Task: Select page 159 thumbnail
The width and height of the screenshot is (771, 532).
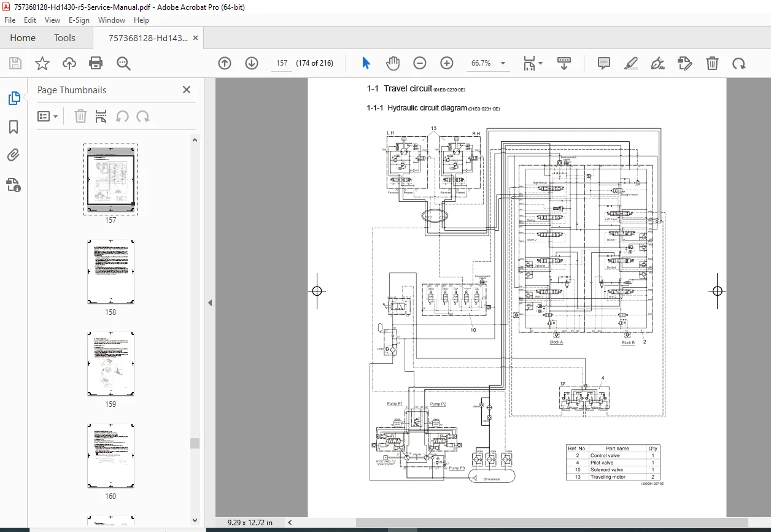Action: (110, 363)
